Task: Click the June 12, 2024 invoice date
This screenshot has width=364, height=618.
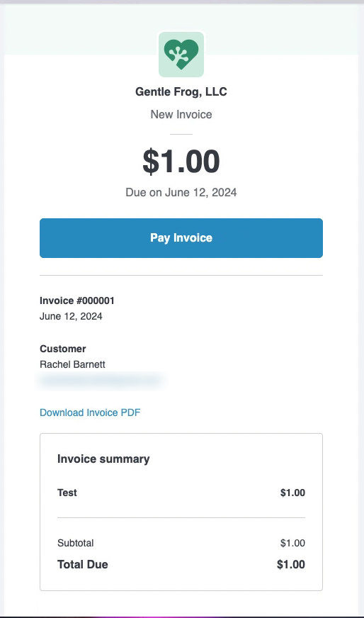Action: pyautogui.click(x=71, y=316)
